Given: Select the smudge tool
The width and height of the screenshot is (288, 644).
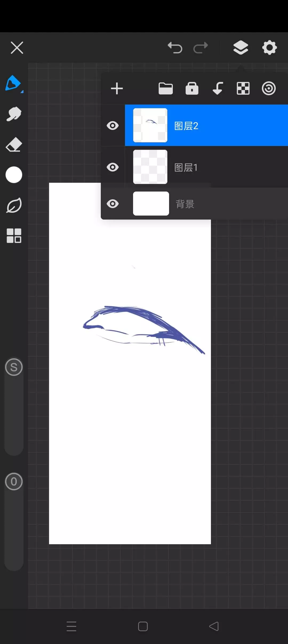Looking at the screenshot, I should point(14,114).
